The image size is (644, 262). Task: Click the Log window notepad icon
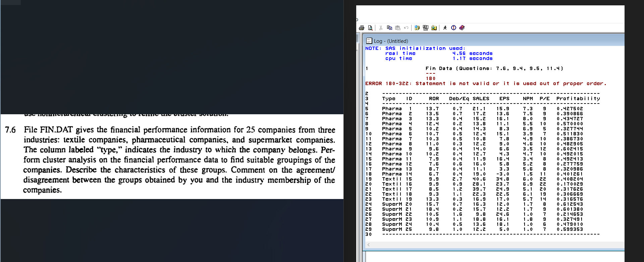tap(369, 41)
